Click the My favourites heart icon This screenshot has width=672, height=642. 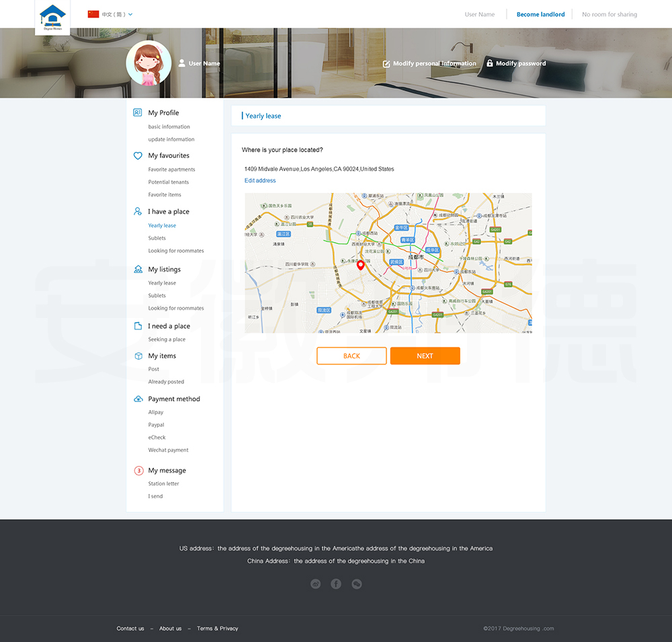click(138, 155)
